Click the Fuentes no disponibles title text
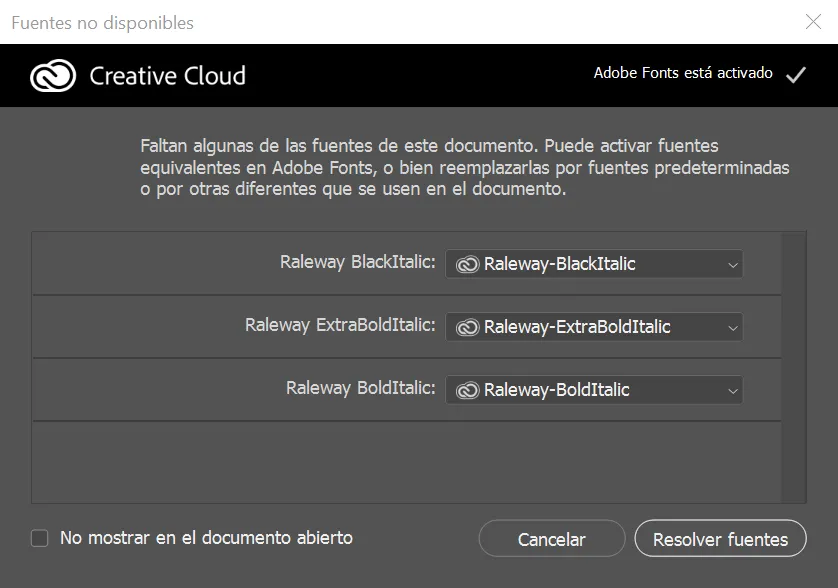Image resolution: width=838 pixels, height=588 pixels. click(103, 23)
